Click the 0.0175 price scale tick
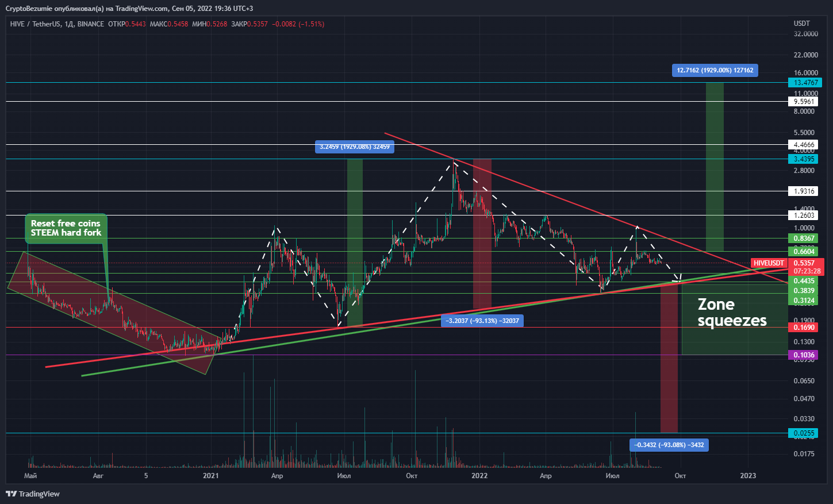 (x=804, y=454)
